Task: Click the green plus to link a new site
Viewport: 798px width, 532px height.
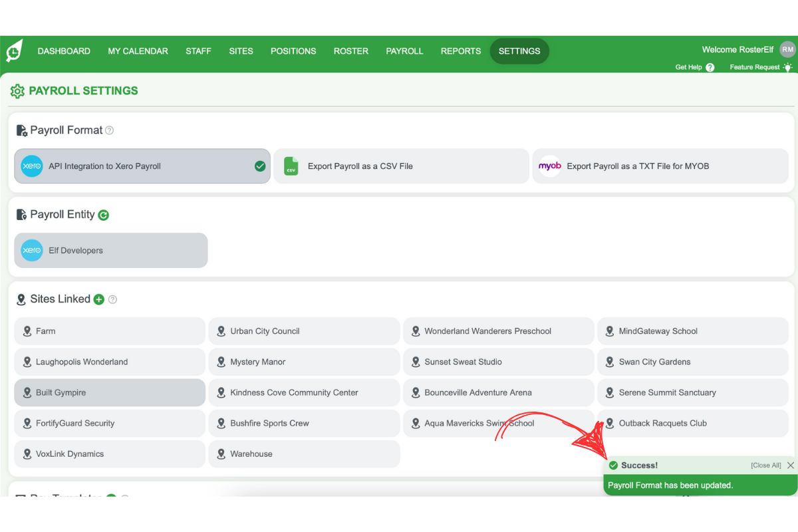Action: tap(98, 299)
